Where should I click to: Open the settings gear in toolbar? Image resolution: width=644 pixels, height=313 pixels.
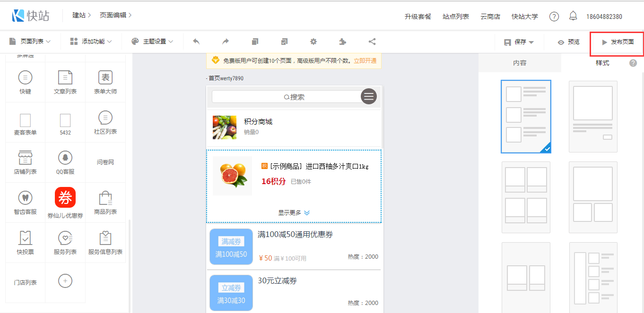(x=313, y=42)
